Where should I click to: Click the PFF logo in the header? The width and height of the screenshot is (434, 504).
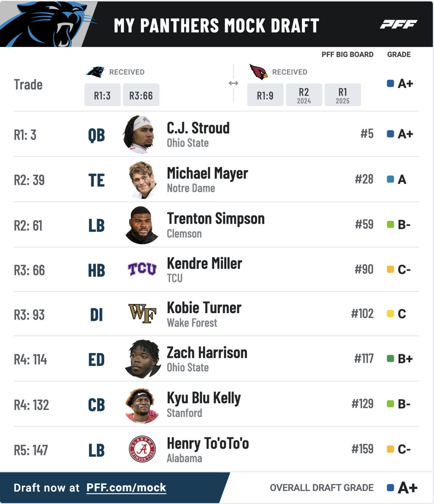(x=399, y=25)
